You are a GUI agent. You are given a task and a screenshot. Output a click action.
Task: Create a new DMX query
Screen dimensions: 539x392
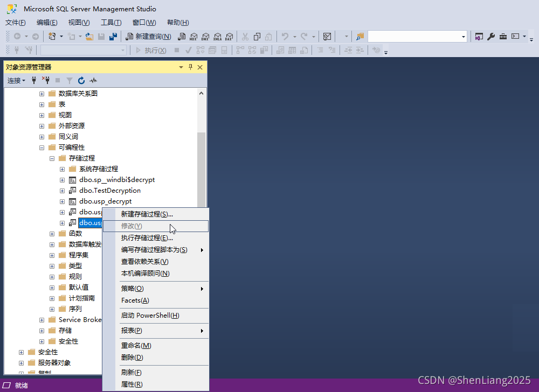(x=205, y=36)
